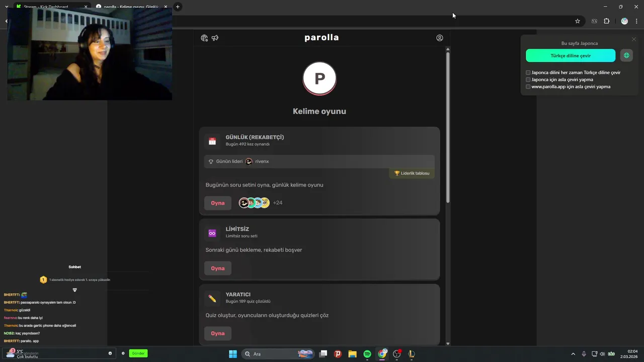The width and height of the screenshot is (644, 362).
Task: Check never translate www.parolla.app
Action: click(x=528, y=86)
